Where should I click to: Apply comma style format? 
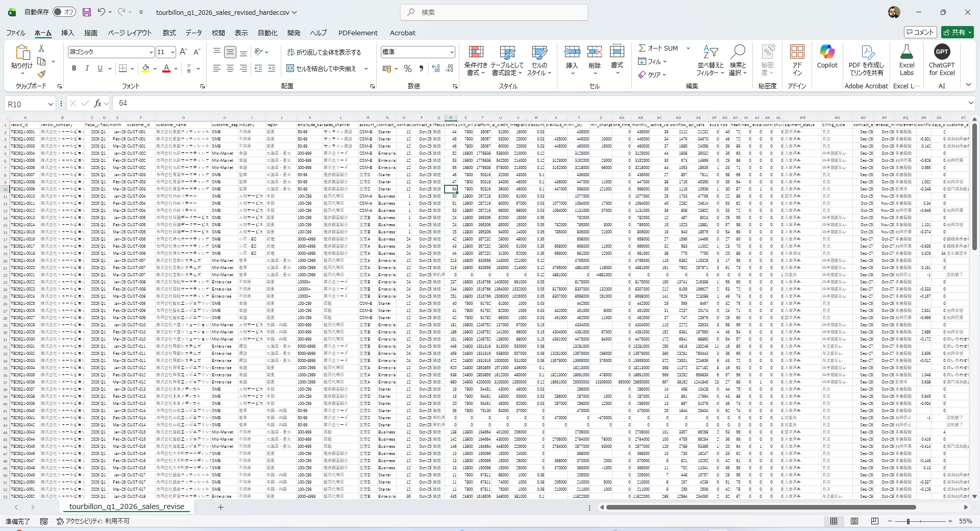click(x=421, y=68)
